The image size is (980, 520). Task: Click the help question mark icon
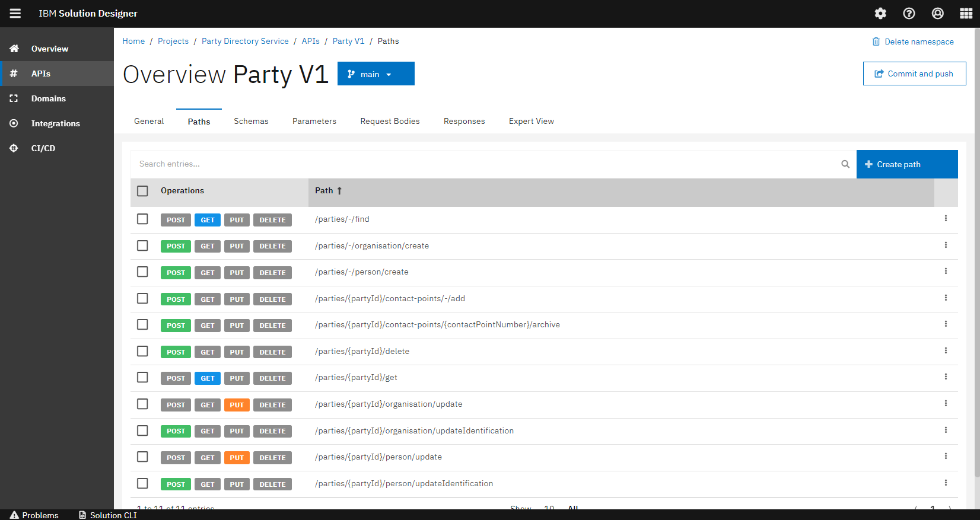tap(909, 14)
